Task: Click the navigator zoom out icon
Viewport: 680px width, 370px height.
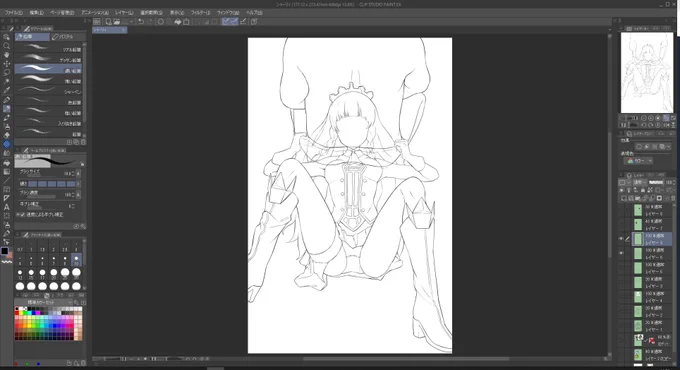Action: click(x=644, y=118)
